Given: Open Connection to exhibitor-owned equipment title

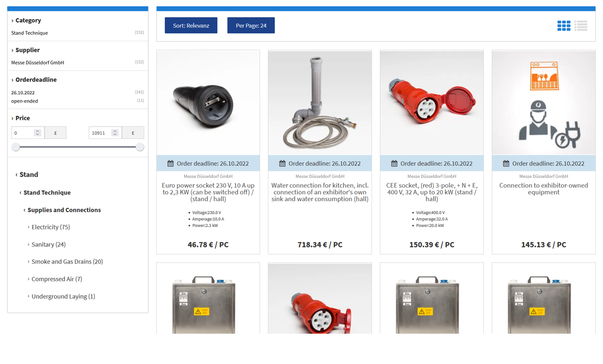Looking at the screenshot, I should click(543, 188).
